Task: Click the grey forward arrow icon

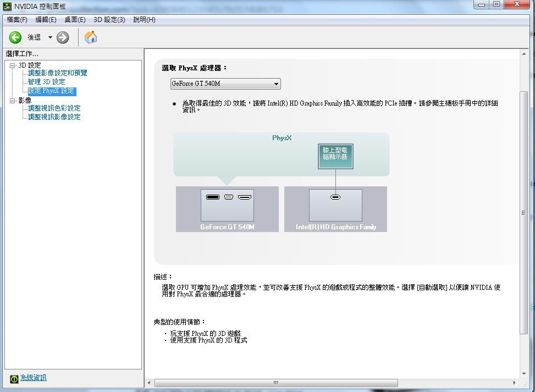Action: 63,37
